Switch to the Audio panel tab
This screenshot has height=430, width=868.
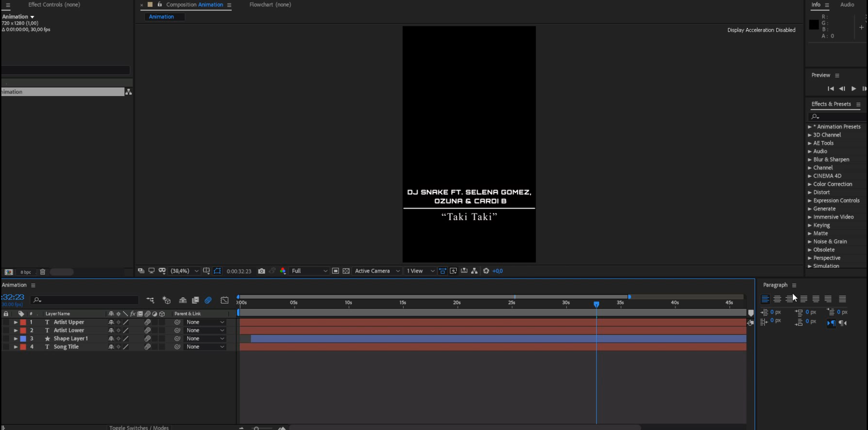[x=847, y=5]
